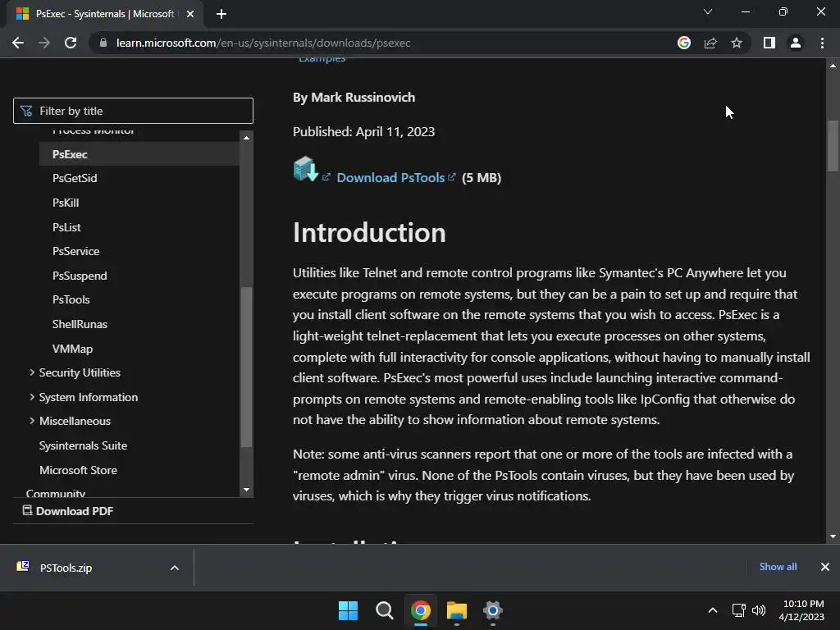The image size is (840, 630).
Task: Click the page scroll-up arrow
Action: click(x=833, y=66)
